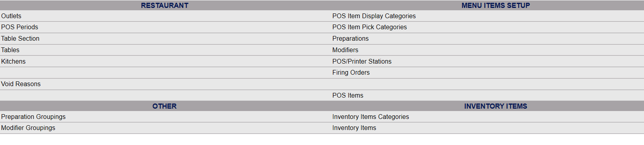Click the MENU ITEMS SETUP header
Viewport: 644px width, 145px height.
click(x=496, y=6)
